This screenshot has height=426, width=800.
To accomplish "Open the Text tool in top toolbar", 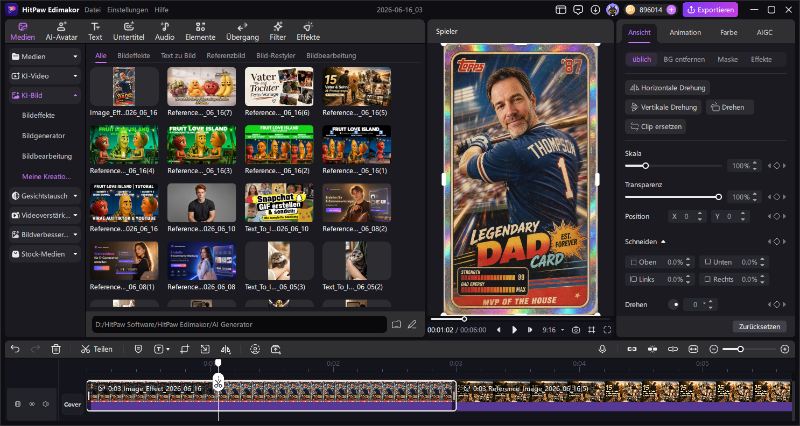I will (95, 31).
